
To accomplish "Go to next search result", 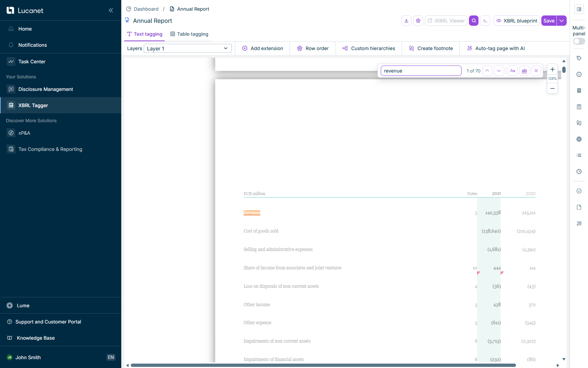I will (x=499, y=71).
